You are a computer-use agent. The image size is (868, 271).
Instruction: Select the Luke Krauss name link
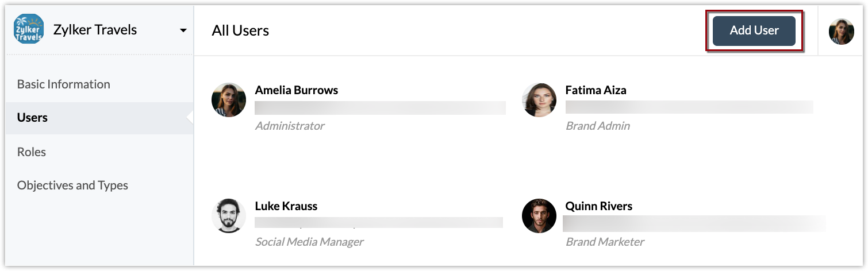point(286,206)
